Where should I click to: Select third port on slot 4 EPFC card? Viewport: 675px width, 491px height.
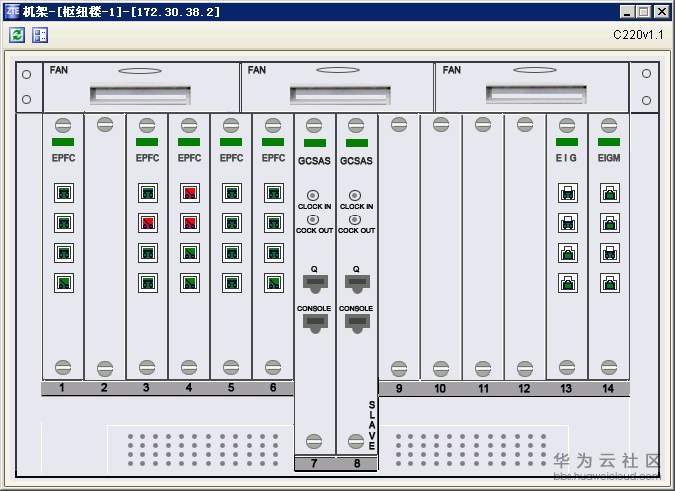(190, 253)
